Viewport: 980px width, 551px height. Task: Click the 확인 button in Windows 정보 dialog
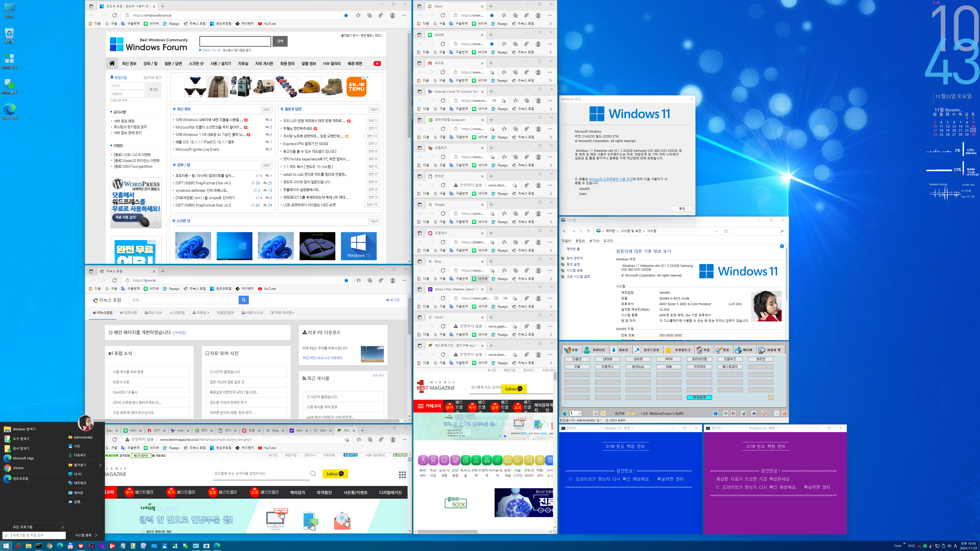pos(682,209)
